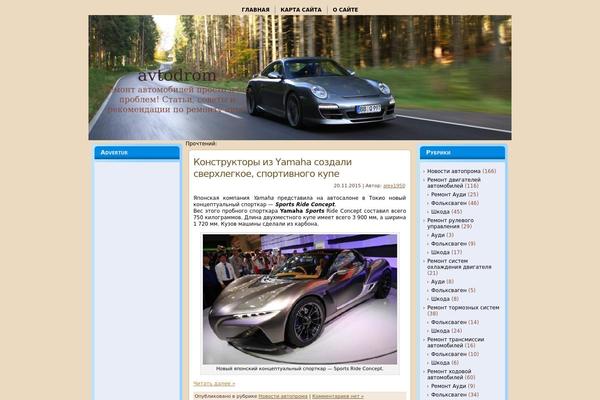Click the Advertur sidebar header
600x400 pixels.
tap(137, 152)
